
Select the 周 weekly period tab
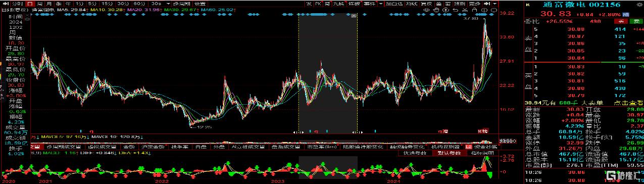tap(39, 4)
